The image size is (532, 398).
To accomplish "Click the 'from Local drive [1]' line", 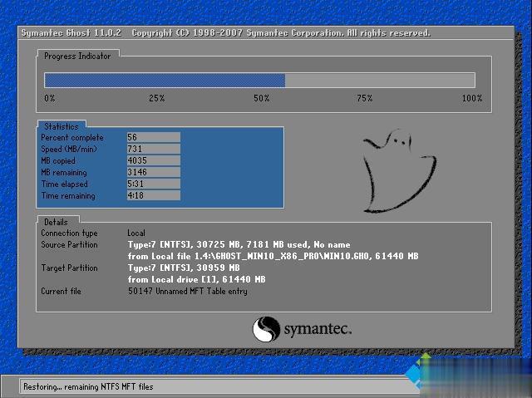I will click(x=197, y=280).
